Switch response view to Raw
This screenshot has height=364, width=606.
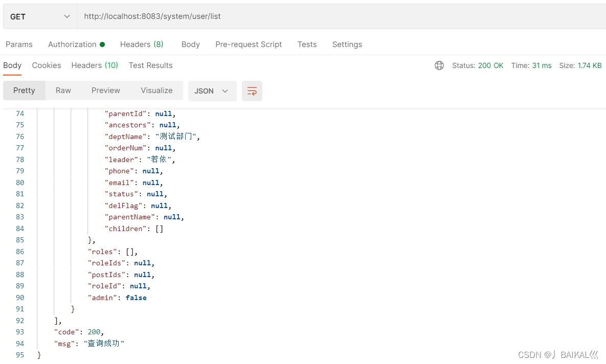63,90
